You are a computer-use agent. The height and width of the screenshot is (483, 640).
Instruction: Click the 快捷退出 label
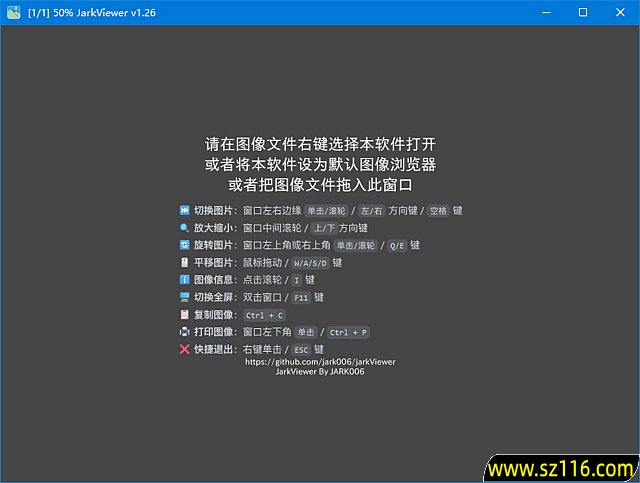click(213, 349)
